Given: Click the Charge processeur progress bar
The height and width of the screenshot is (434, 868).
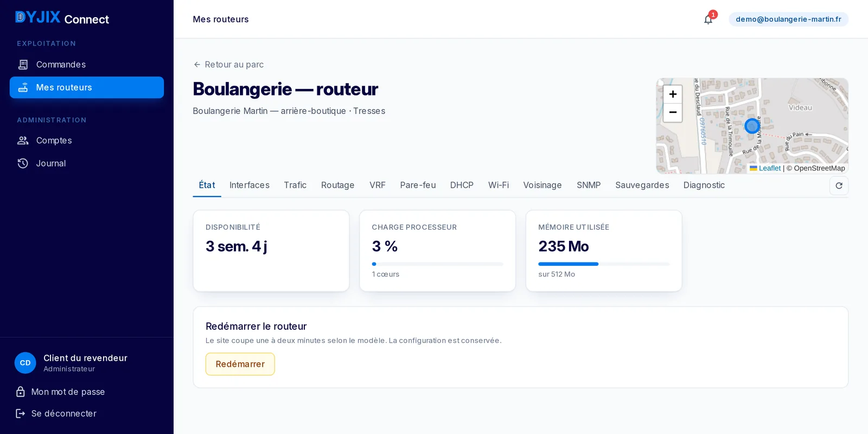Looking at the screenshot, I should pyautogui.click(x=437, y=264).
